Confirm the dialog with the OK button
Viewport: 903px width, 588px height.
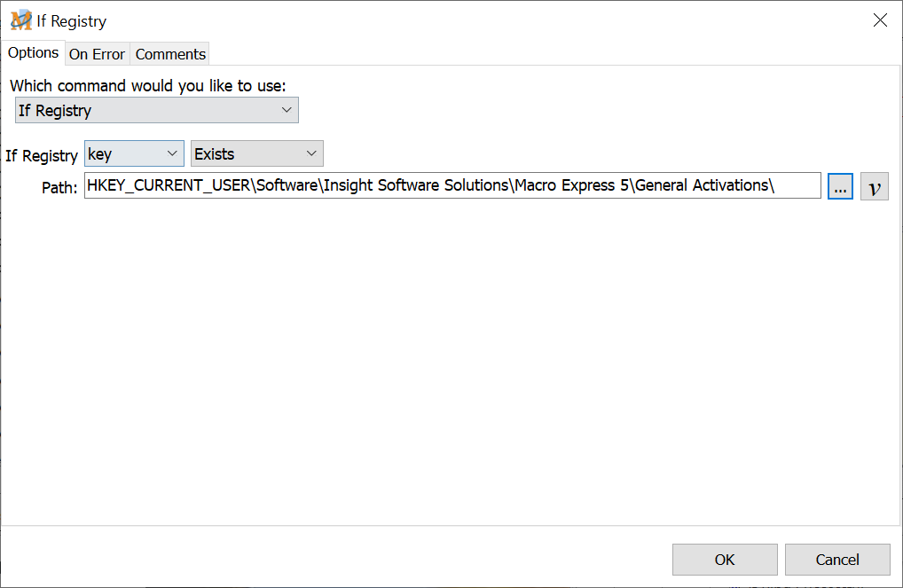pyautogui.click(x=725, y=560)
